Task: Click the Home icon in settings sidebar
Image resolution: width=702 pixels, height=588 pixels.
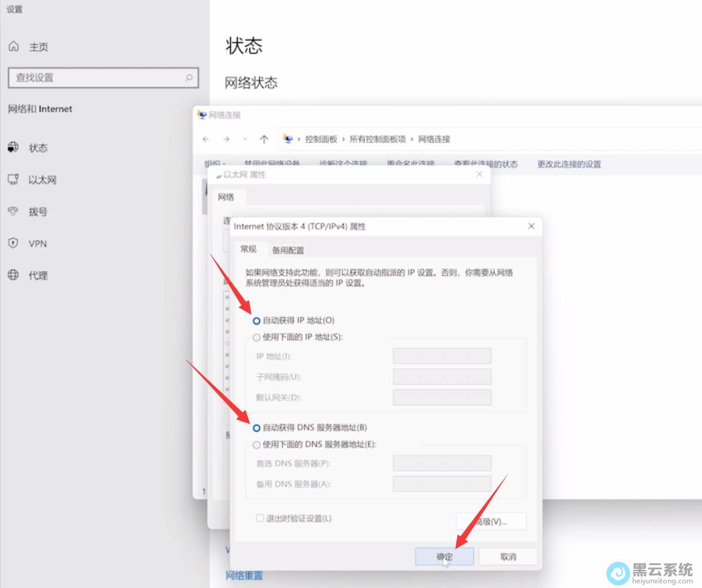Action: click(14, 46)
